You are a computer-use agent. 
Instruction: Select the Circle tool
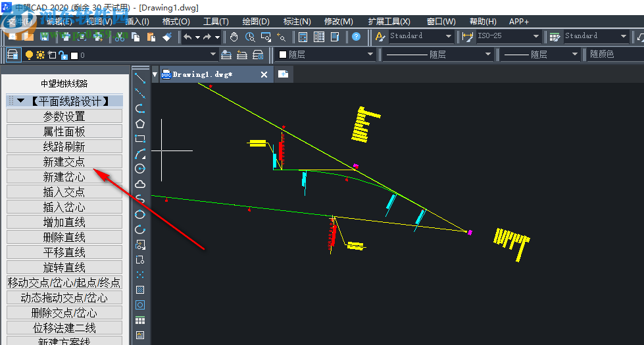[x=140, y=169]
